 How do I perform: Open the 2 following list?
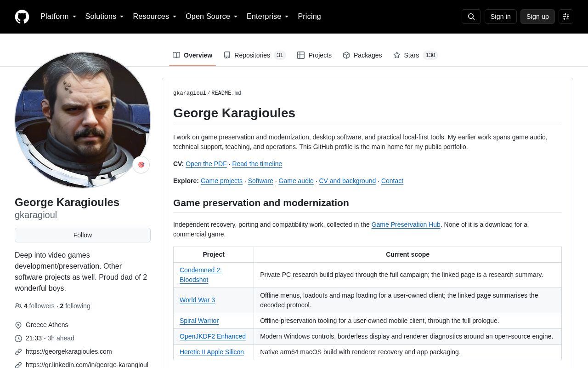[75, 306]
